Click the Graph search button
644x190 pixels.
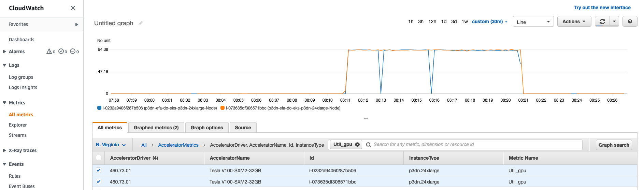tap(614, 145)
